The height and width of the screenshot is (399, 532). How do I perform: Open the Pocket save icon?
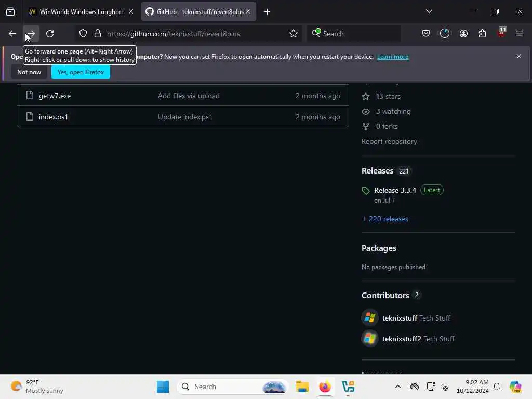click(x=426, y=34)
